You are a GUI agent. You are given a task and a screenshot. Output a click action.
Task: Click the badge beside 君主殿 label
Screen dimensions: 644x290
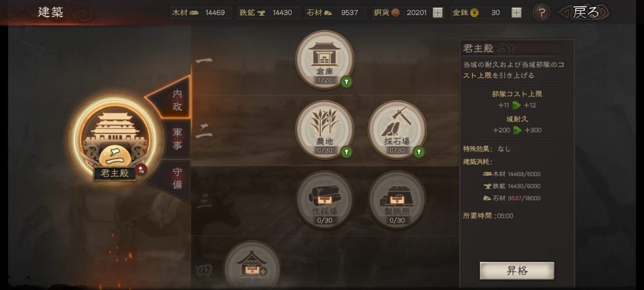(x=142, y=169)
